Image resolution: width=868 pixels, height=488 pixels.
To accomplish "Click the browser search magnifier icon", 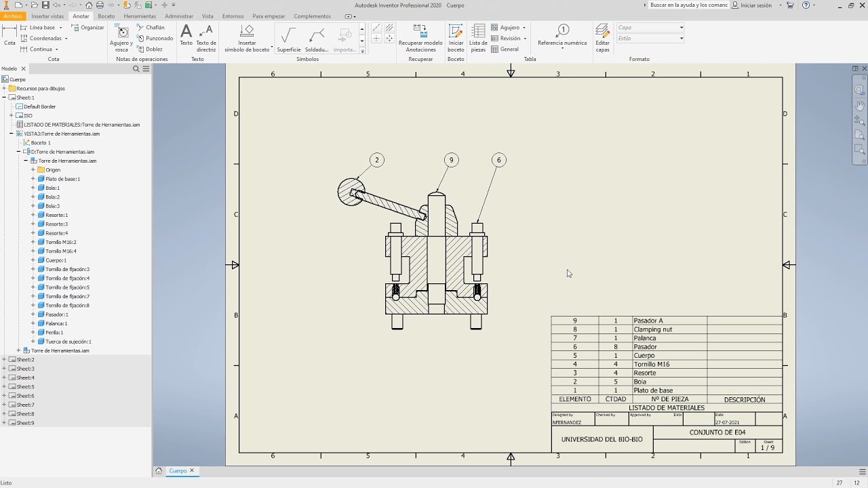I will tap(136, 69).
